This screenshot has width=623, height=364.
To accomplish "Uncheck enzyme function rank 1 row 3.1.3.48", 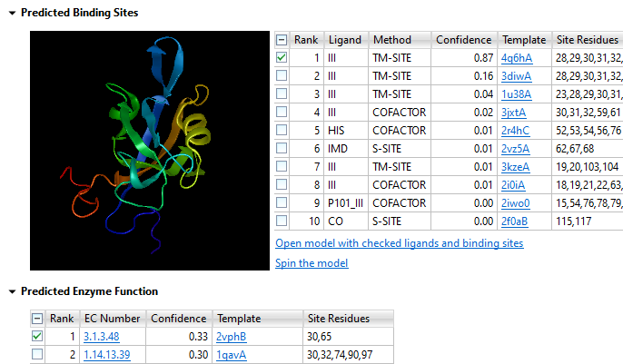I will tap(37, 336).
